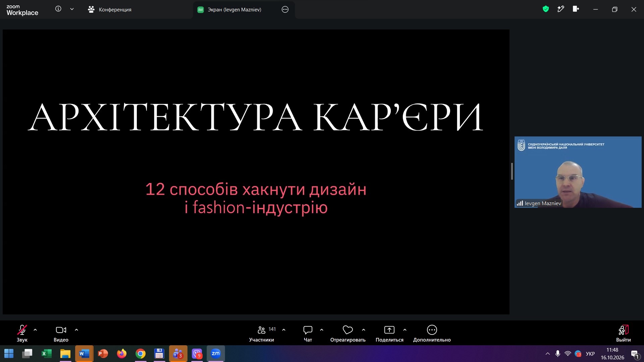This screenshot has height=362, width=644.
Task: Open Firefox from the taskbar
Action: pos(122,354)
